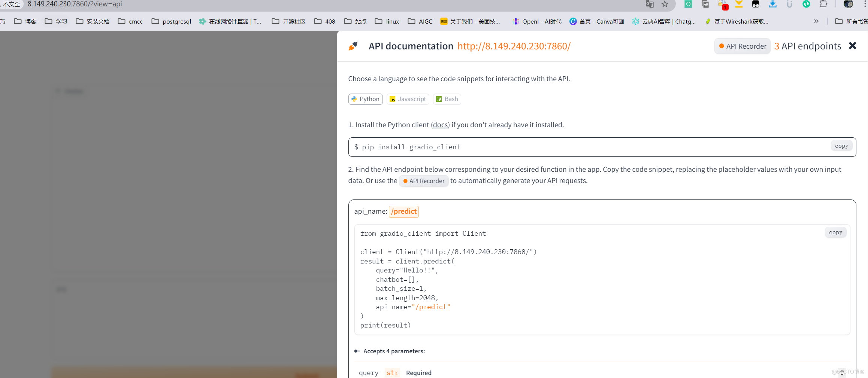
Task: Open the http://8.149.240.230:7860/ link
Action: click(x=514, y=46)
